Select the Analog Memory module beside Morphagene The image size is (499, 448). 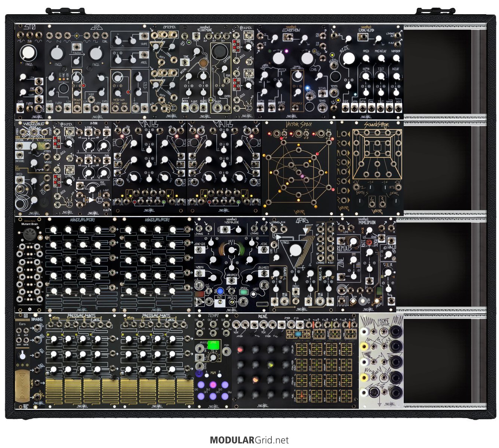[x=157, y=265]
